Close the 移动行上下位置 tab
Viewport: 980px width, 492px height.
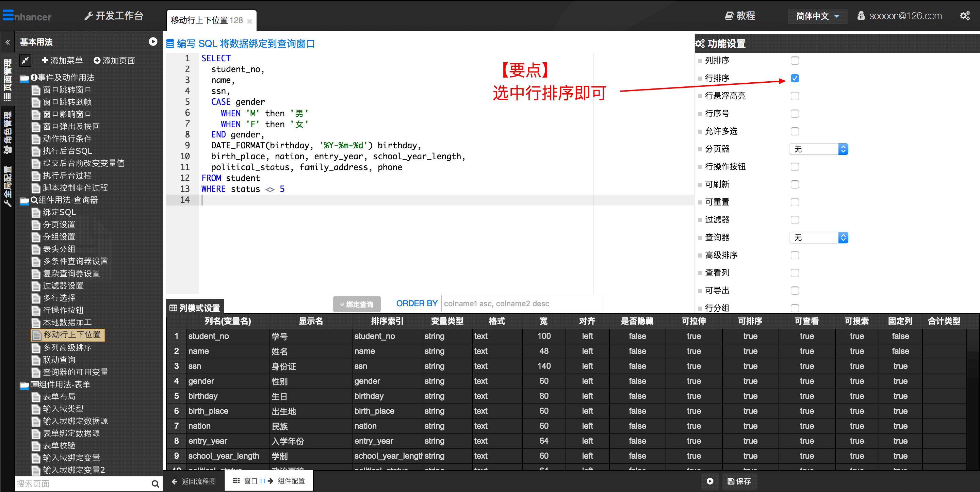point(249,21)
